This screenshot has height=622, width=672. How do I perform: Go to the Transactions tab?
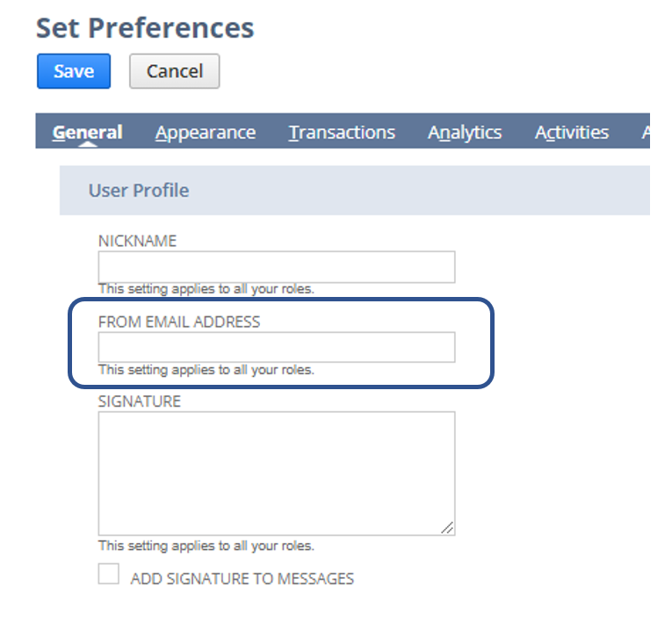tap(342, 133)
